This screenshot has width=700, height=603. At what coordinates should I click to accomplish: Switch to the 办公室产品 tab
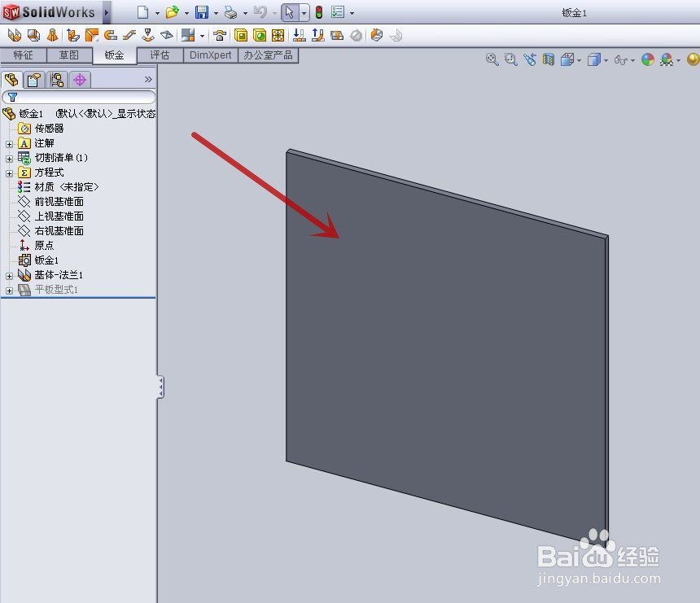pos(268,55)
